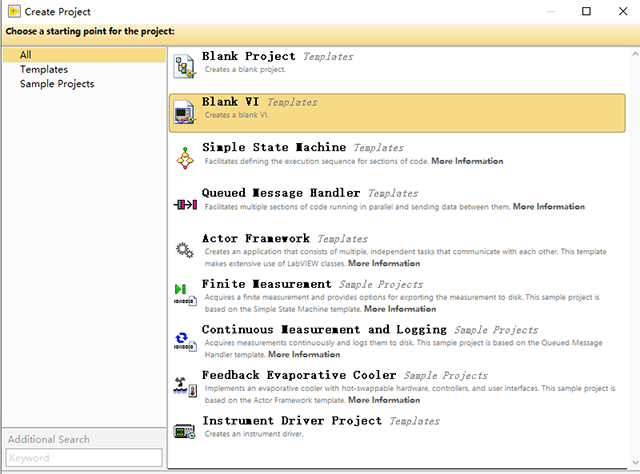Open More Information for Simple State Machine
Viewport: 640px width, 474px height.
tap(467, 161)
